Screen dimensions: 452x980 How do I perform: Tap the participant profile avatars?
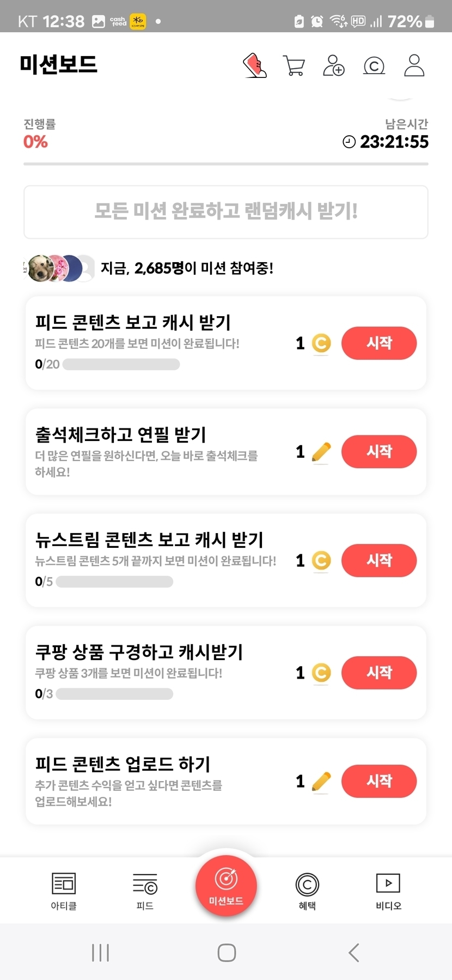[x=59, y=268]
